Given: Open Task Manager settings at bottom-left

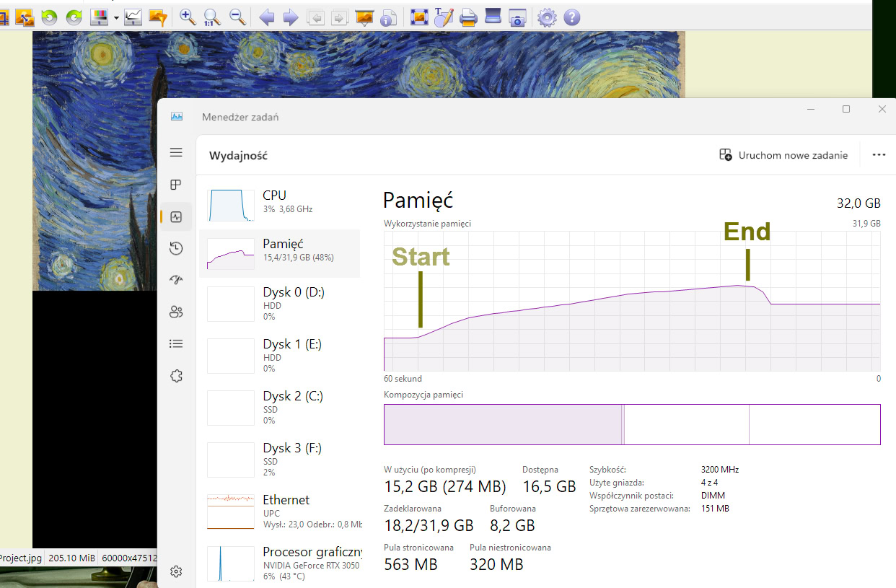Looking at the screenshot, I should point(176,571).
